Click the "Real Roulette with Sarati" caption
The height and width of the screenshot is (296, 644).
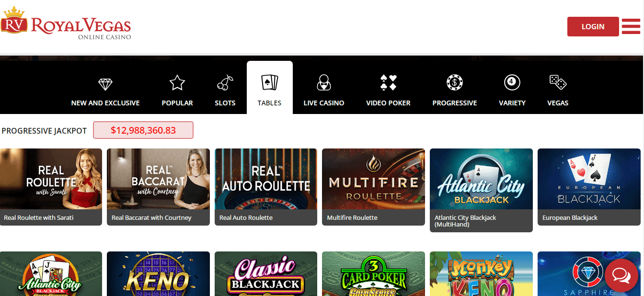[x=38, y=217]
